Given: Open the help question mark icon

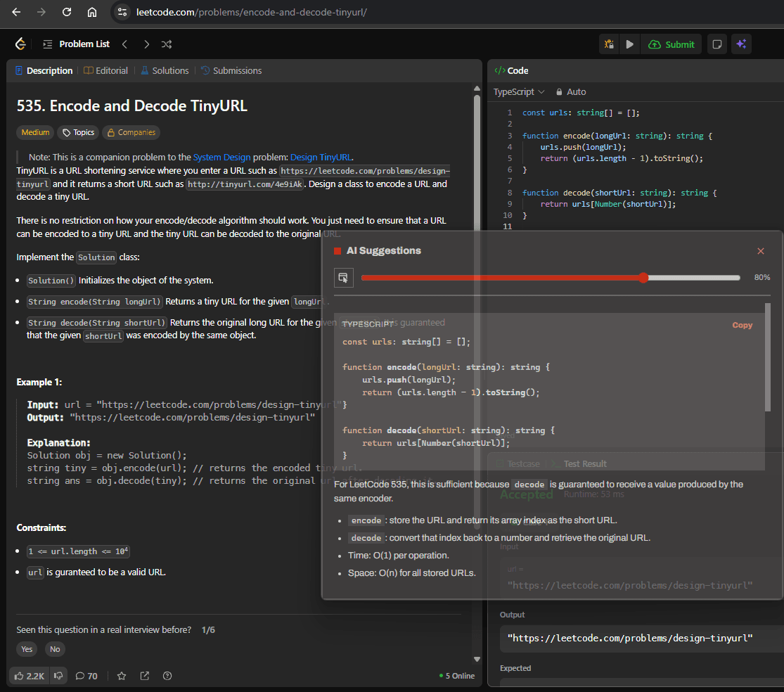Looking at the screenshot, I should coord(167,676).
